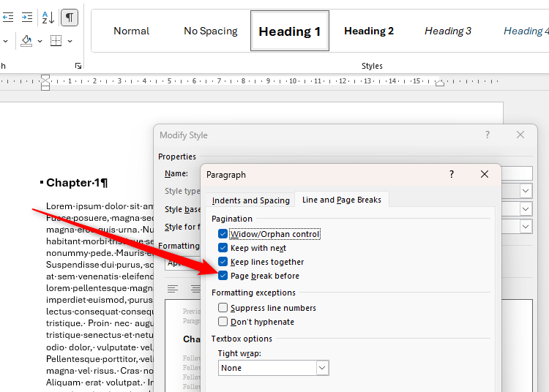
Task: Click the help icon in Paragraph dialog
Action: pyautogui.click(x=452, y=175)
